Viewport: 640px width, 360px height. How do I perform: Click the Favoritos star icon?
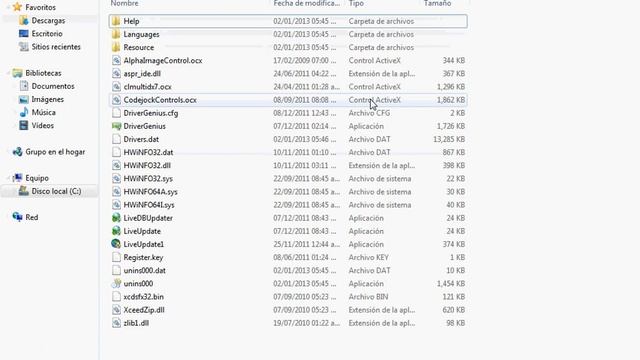click(x=17, y=7)
